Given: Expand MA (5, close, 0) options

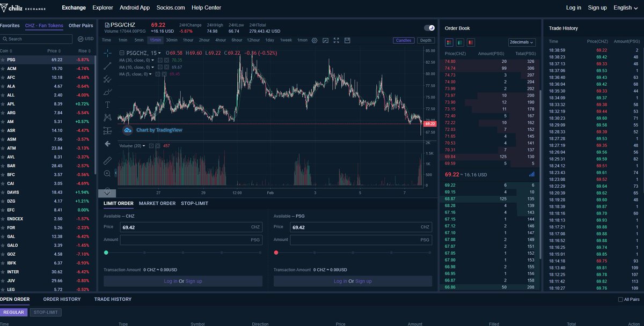Looking at the screenshot, I should click(151, 74).
